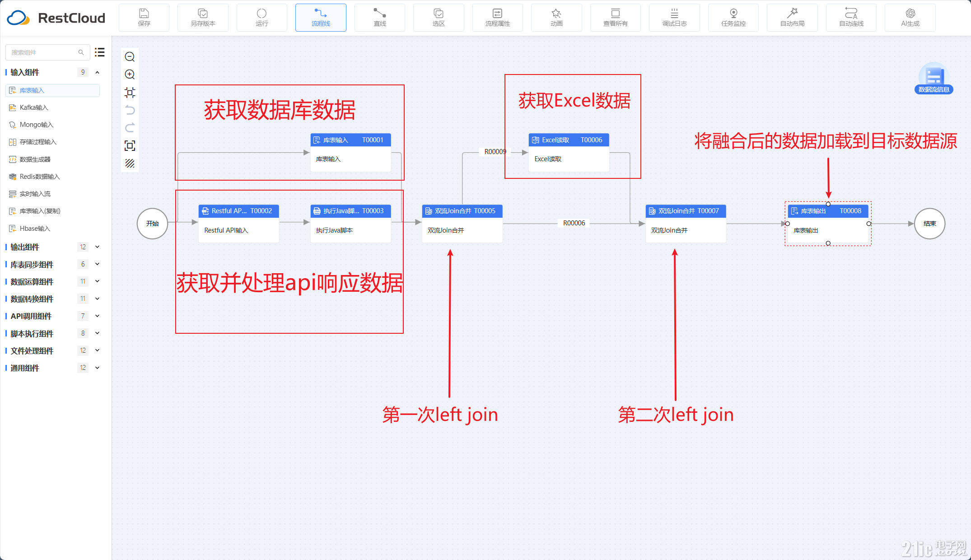Click the fullscreen frame icon

click(130, 145)
